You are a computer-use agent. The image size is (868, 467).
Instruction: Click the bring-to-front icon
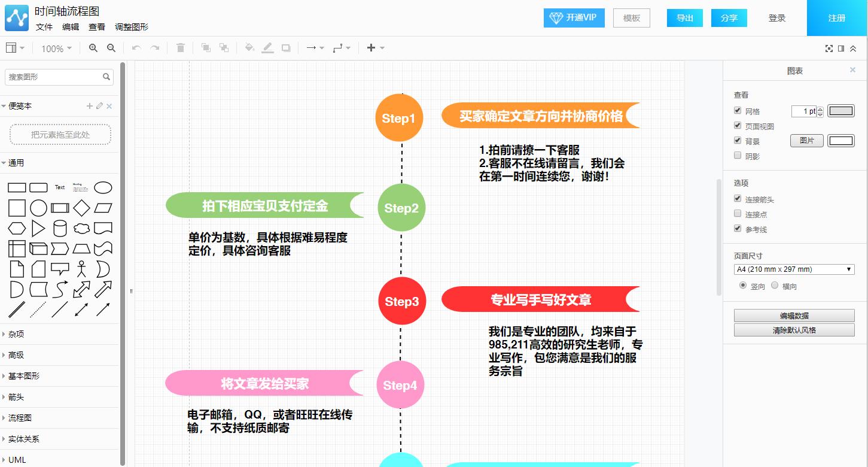click(206, 48)
